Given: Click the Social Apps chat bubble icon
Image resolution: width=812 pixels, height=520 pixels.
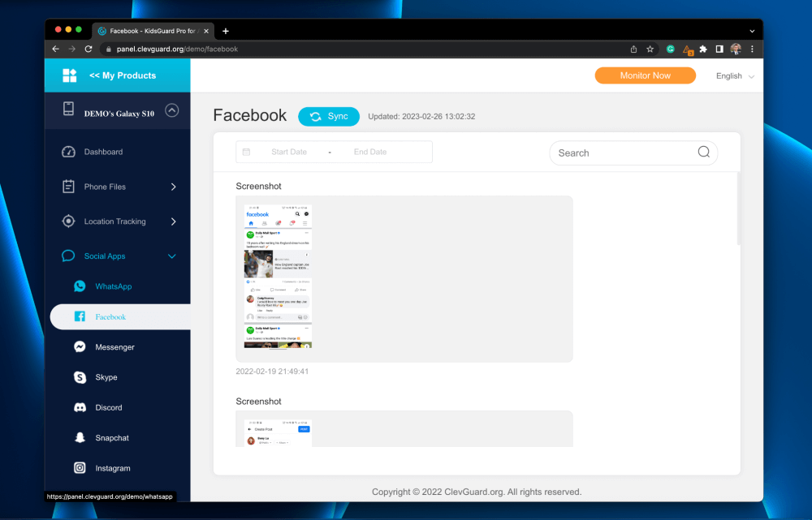Looking at the screenshot, I should coord(68,256).
